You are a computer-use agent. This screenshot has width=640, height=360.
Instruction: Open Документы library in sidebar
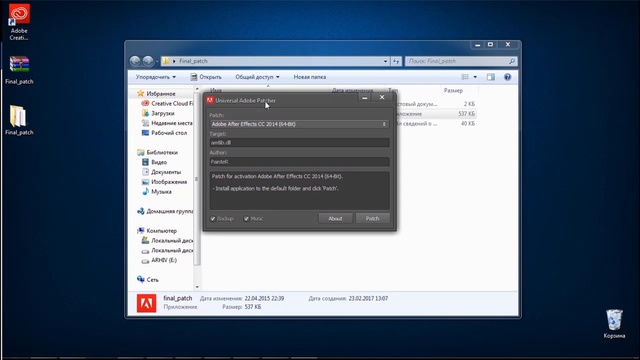click(161, 172)
